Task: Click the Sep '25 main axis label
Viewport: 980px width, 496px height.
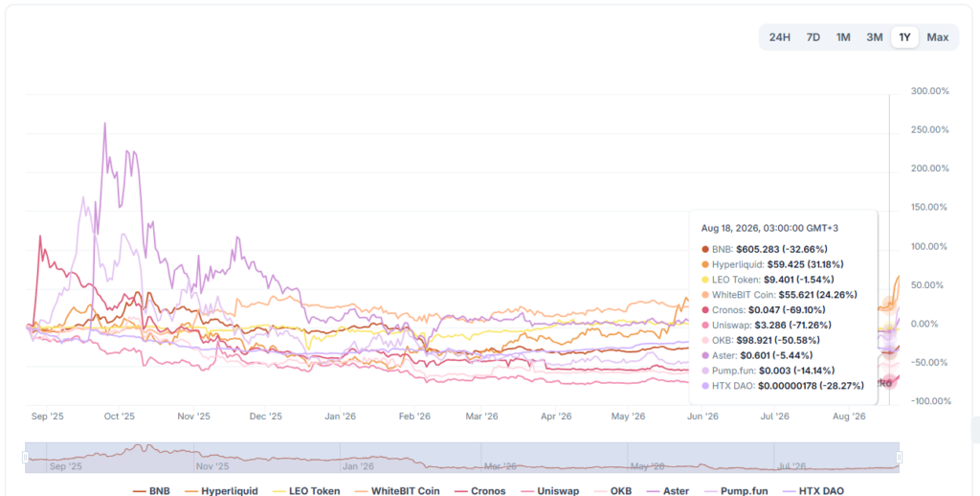Action: [x=47, y=416]
